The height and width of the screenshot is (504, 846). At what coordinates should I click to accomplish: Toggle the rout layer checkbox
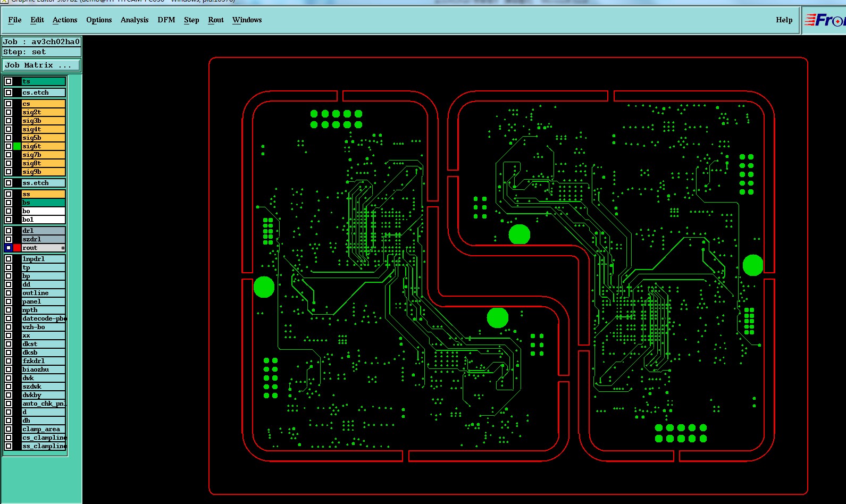point(9,248)
